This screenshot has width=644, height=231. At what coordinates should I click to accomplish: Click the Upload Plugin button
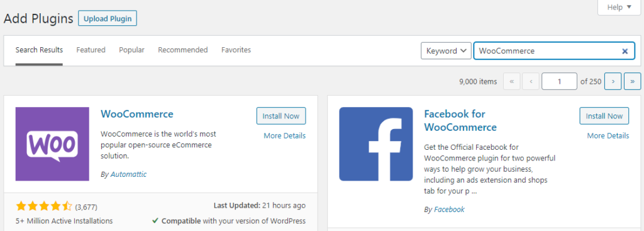click(108, 18)
